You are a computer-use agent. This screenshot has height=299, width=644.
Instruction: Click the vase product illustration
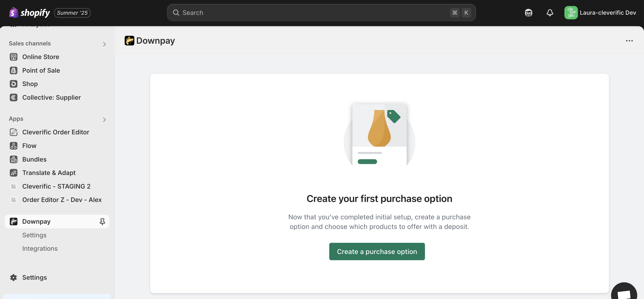point(380,135)
